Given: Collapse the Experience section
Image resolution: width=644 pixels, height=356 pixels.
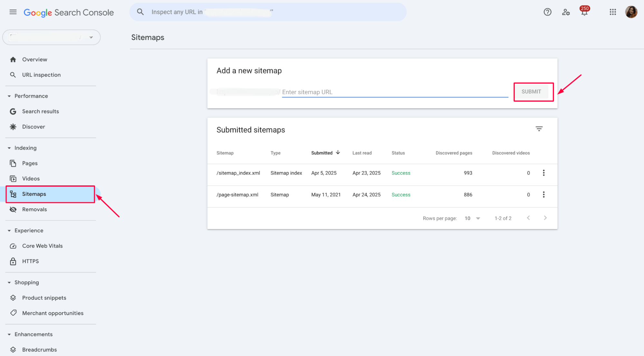Looking at the screenshot, I should click(9, 231).
